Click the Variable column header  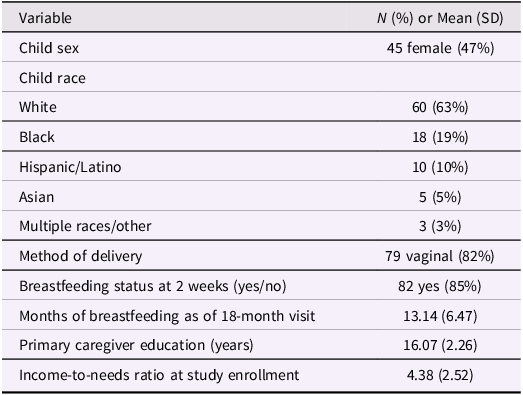coord(45,18)
